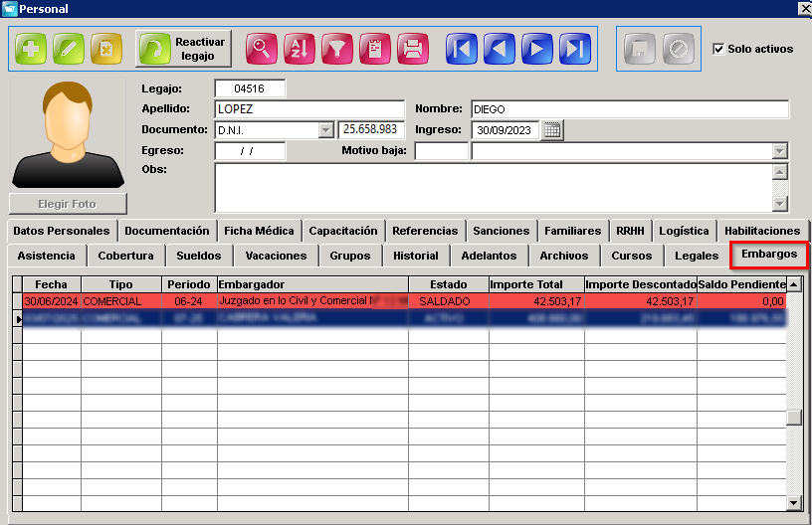Expand the Documento type dropdown

[x=325, y=130]
